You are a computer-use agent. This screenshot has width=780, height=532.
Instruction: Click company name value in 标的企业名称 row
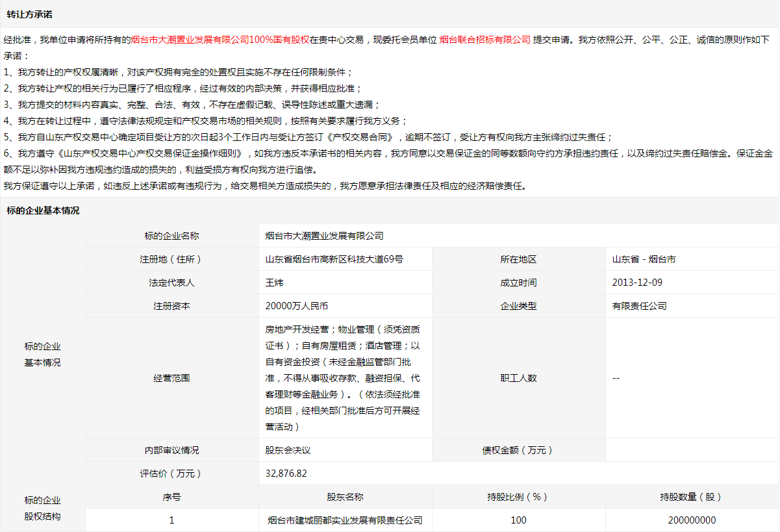(325, 236)
